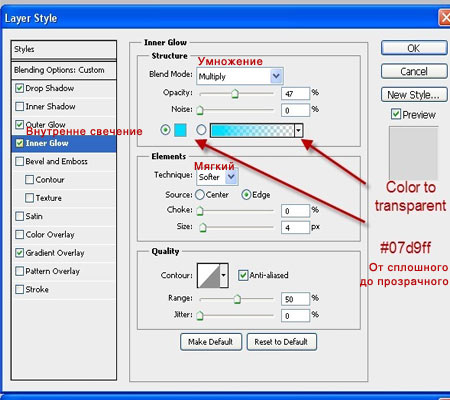This screenshot has width=450, height=400.
Task: Select the Edge source radio button
Action: point(246,195)
